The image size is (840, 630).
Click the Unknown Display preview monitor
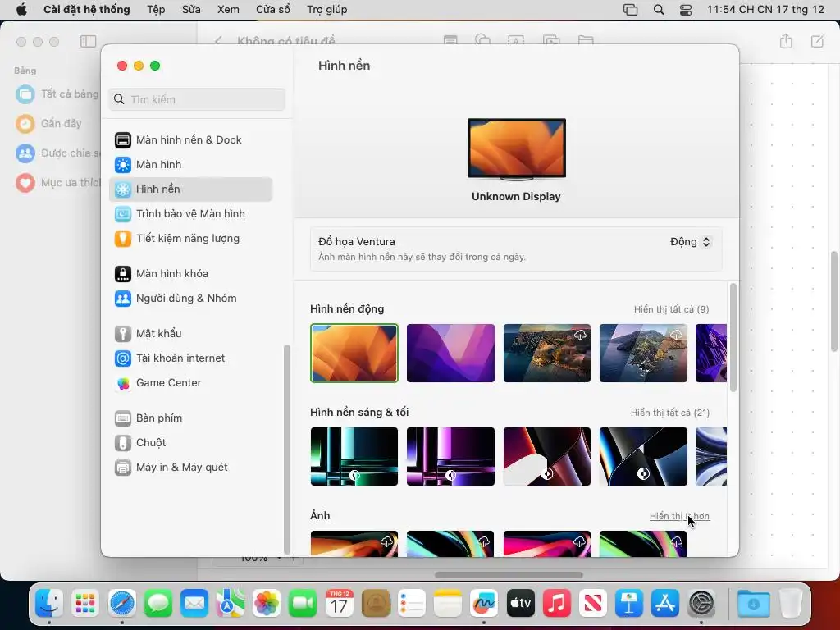pos(517,149)
